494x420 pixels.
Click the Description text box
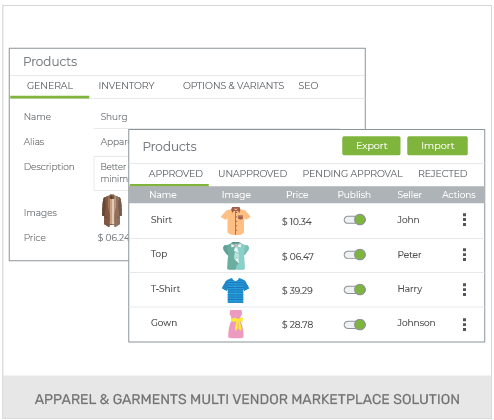tap(112, 173)
